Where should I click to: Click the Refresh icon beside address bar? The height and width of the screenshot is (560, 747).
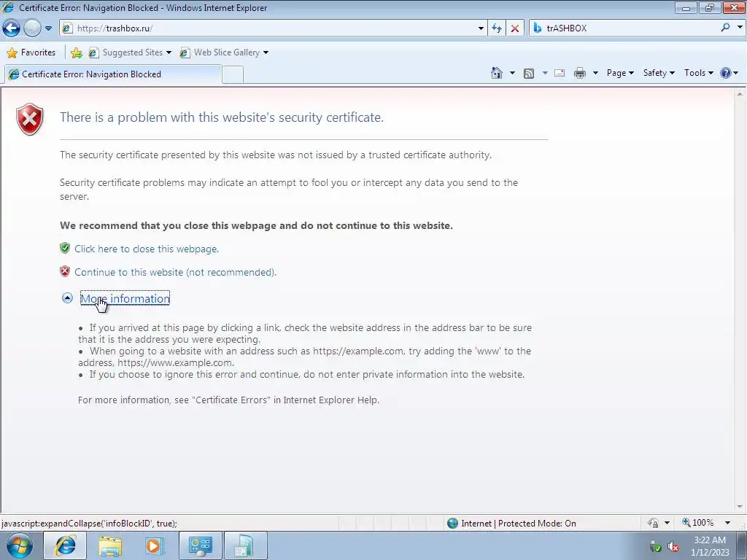497,28
